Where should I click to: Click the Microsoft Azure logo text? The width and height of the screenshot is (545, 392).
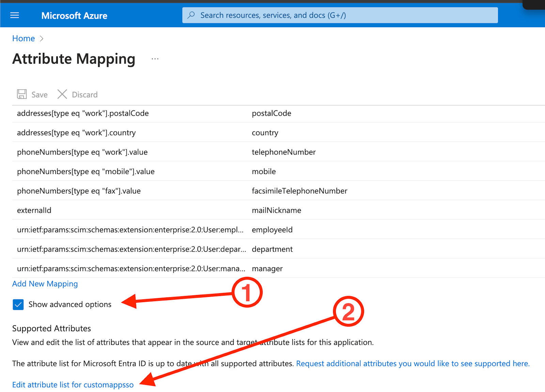pos(74,16)
